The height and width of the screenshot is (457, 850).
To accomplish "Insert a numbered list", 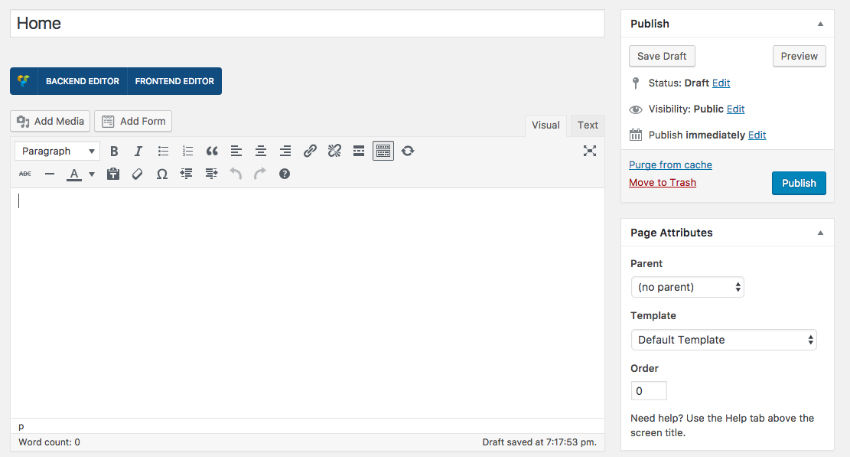I will [x=188, y=151].
